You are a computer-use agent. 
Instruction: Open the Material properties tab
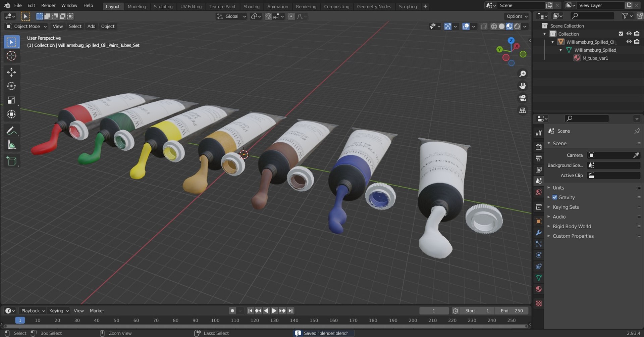[539, 289]
